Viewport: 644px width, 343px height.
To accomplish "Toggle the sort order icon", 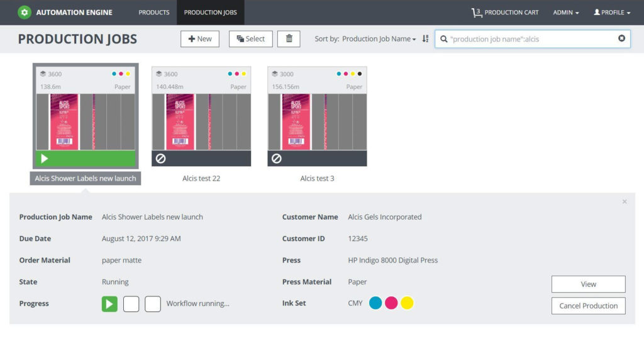I will (425, 38).
